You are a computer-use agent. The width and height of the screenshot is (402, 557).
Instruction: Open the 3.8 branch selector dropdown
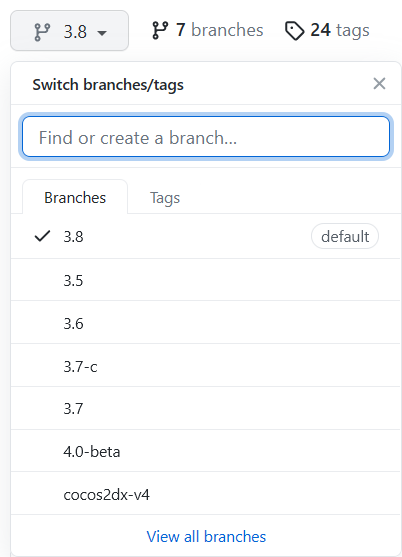tap(70, 31)
